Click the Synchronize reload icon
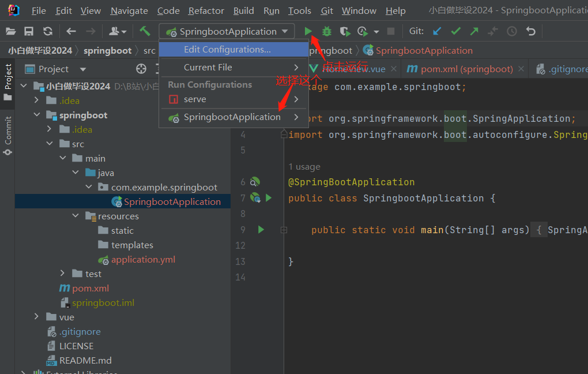Viewport: 588px width, 374px height. (48, 32)
